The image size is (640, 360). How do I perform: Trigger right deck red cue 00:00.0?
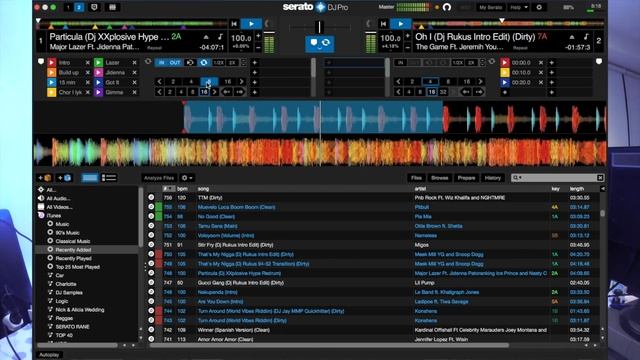point(505,63)
